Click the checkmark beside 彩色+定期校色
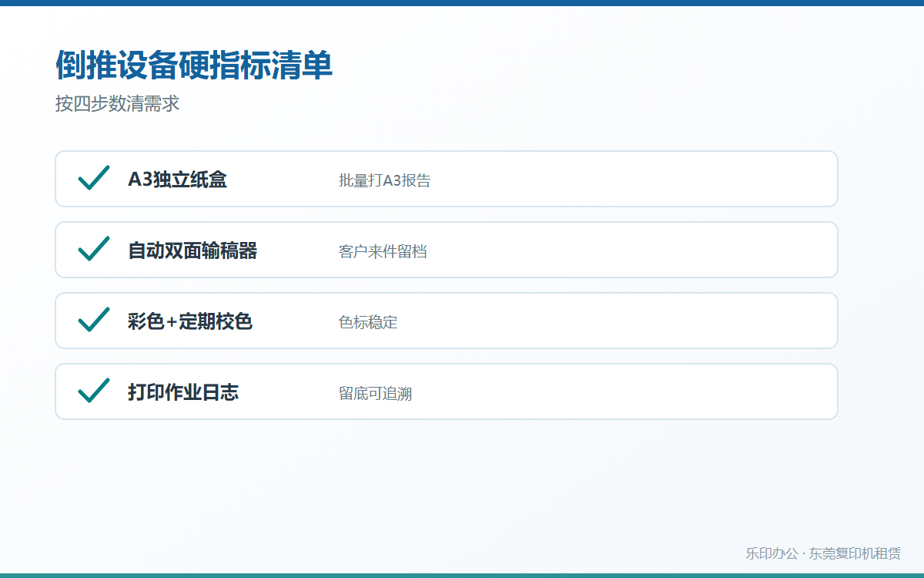 (x=94, y=320)
